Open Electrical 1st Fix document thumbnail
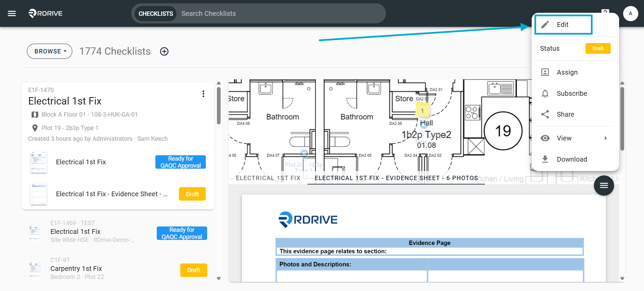 pyautogui.click(x=39, y=162)
